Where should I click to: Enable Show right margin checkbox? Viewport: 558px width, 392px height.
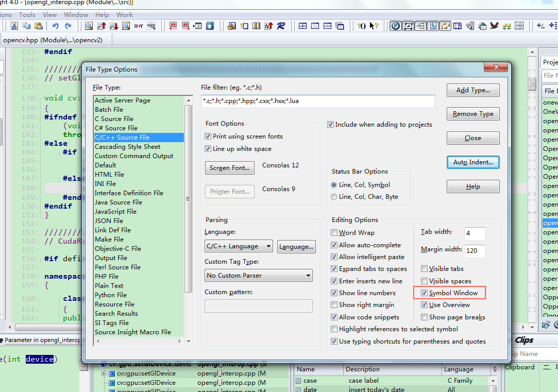click(x=334, y=305)
